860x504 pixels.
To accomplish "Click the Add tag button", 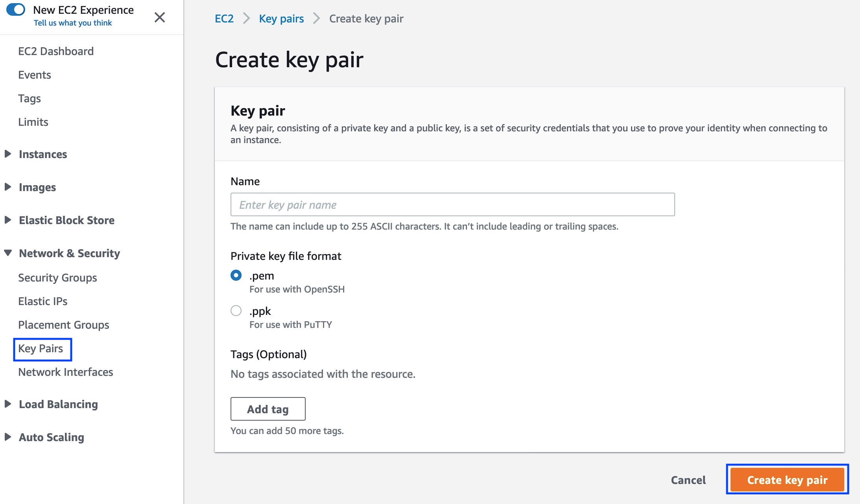I will (x=268, y=409).
